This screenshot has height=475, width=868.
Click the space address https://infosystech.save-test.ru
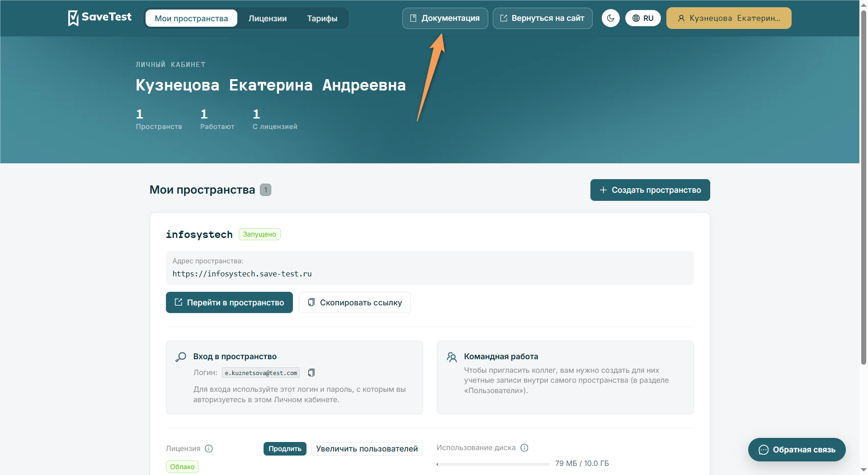[x=242, y=274]
